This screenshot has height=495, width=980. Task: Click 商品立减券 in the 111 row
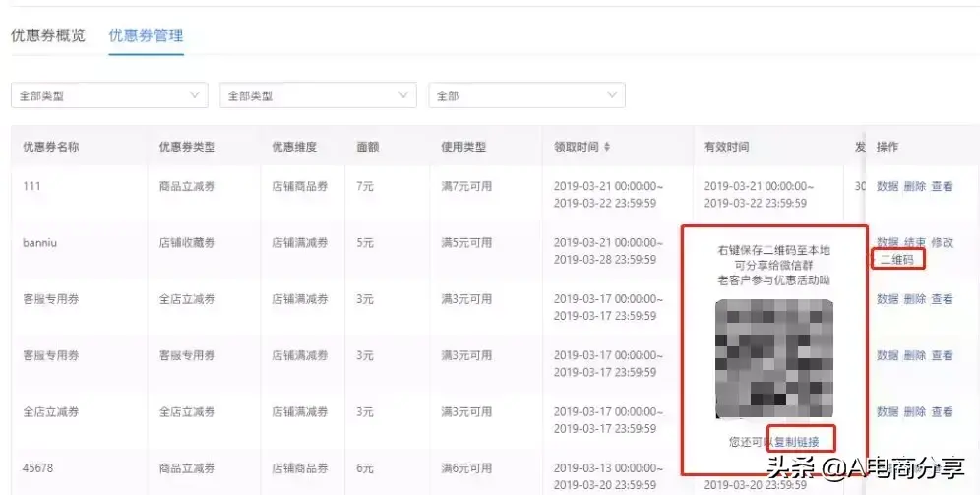(187, 186)
